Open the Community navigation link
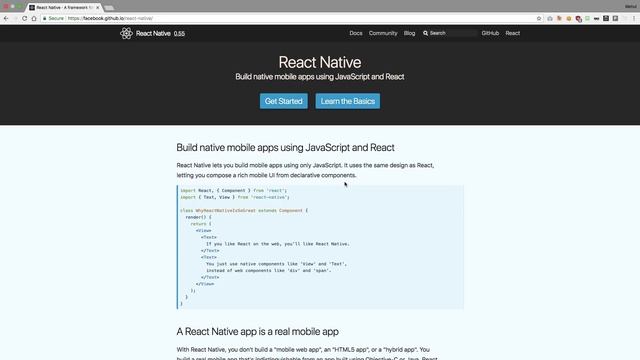The width and height of the screenshot is (640, 360). [x=383, y=33]
